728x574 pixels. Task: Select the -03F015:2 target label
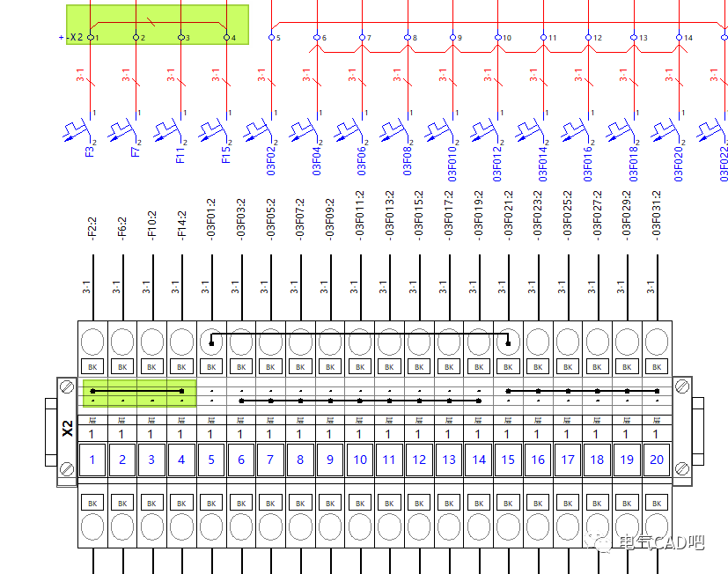tap(419, 216)
